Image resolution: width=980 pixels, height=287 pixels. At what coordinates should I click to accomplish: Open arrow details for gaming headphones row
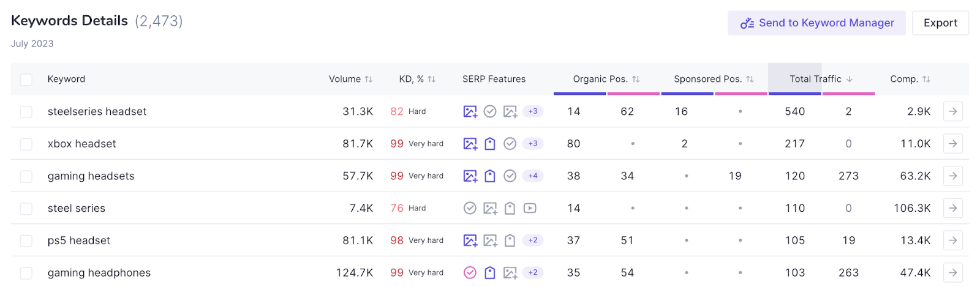953,272
